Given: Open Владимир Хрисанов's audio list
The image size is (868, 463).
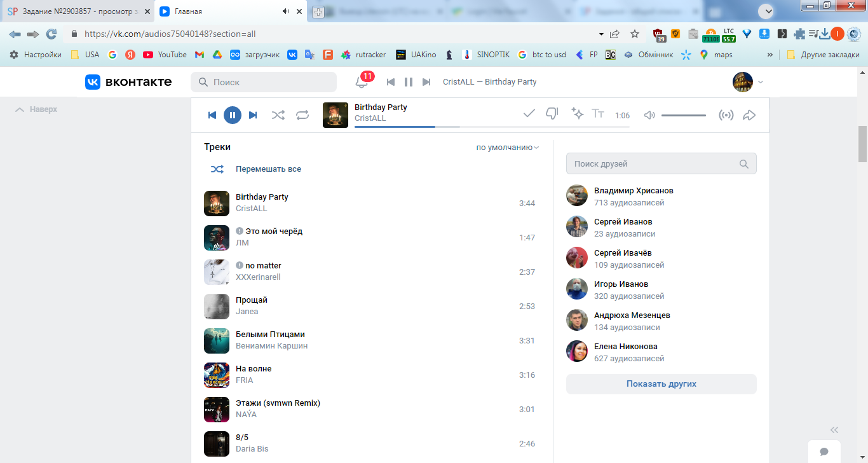Looking at the screenshot, I should 634,191.
